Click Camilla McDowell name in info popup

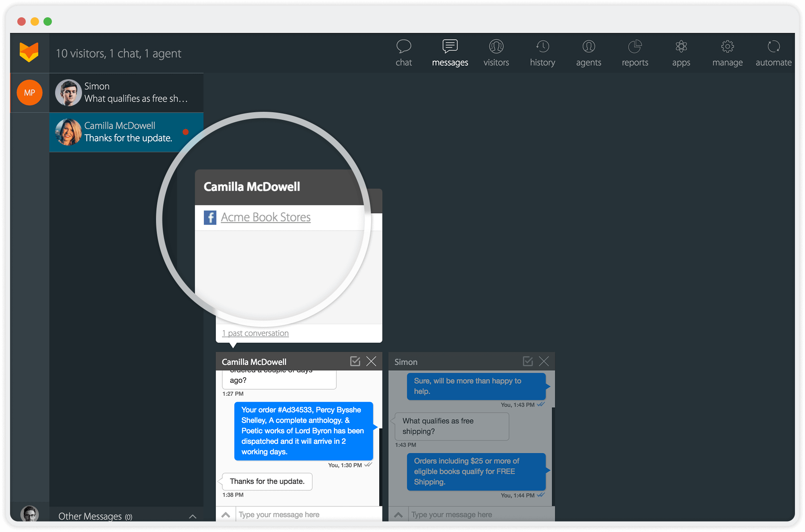252,187
